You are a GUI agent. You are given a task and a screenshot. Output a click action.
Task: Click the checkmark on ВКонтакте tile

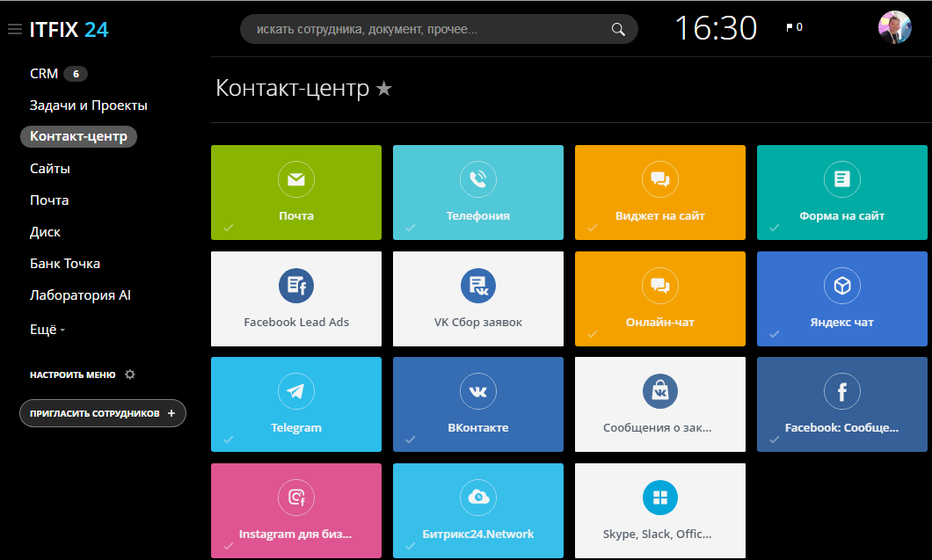(410, 440)
